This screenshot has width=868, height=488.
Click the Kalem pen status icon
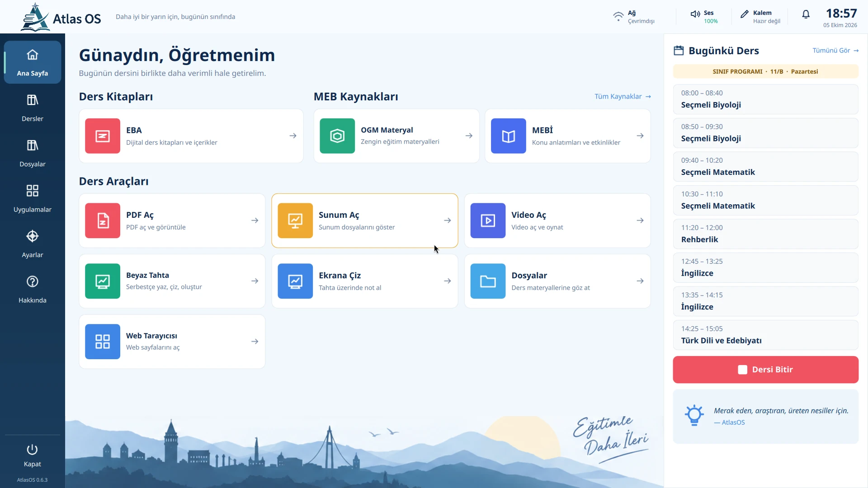click(x=745, y=14)
